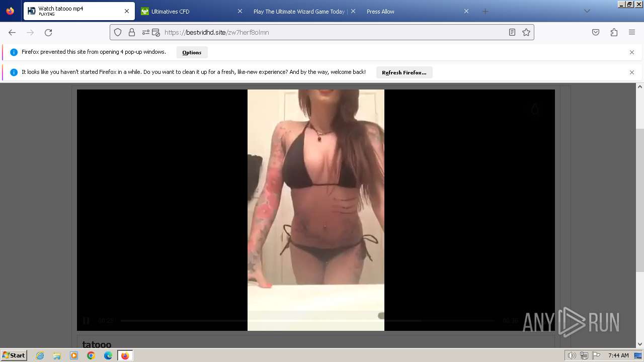Close the Watch tatooo mp4 tab
Viewport: 644px width, 362px height.
pos(127,11)
